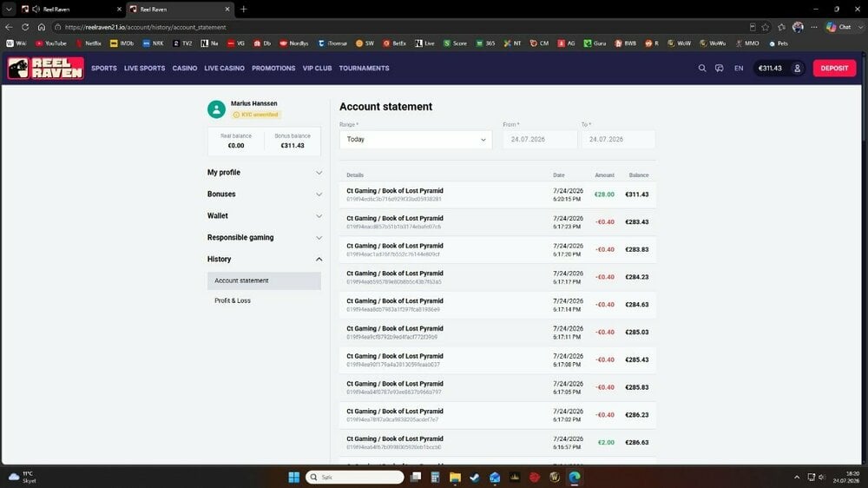Screen dimensions: 868x488
Task: Expand the Wallet section
Action: [265, 216]
